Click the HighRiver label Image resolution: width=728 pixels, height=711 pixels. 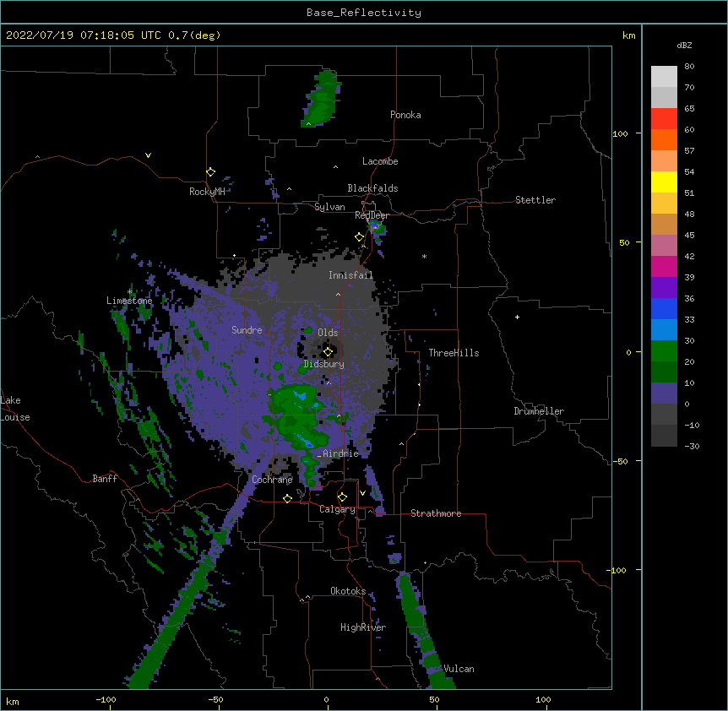[x=363, y=627]
